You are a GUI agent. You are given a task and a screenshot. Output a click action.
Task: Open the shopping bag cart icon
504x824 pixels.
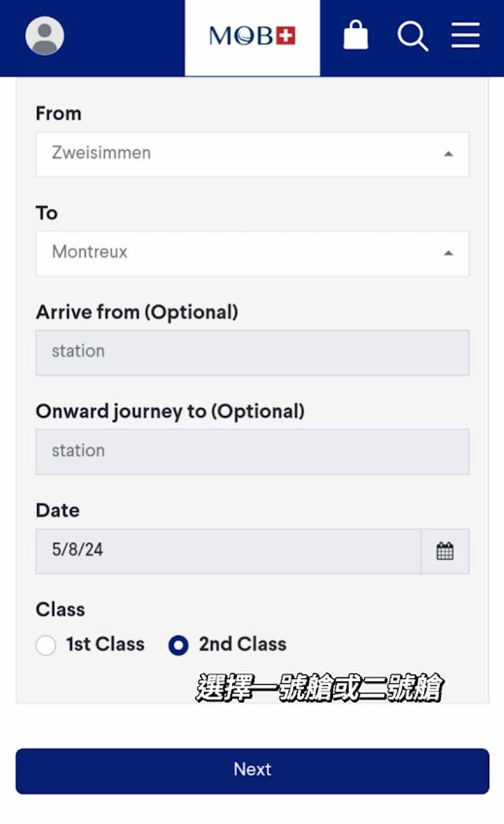(x=355, y=35)
